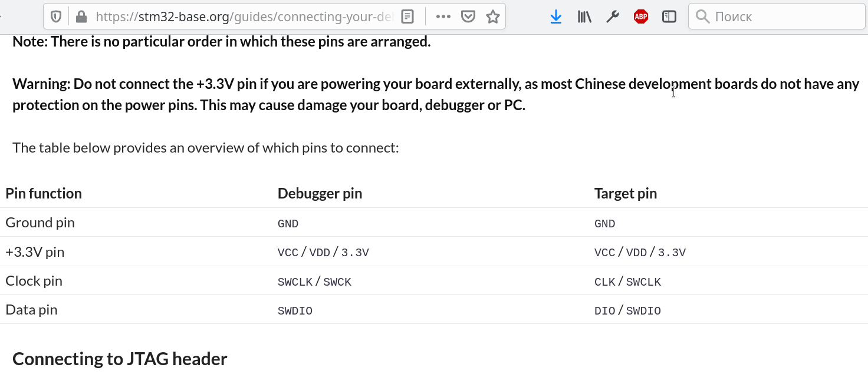The width and height of the screenshot is (868, 374).
Task: Click the Adblock Plus extension icon
Action: coord(641,17)
